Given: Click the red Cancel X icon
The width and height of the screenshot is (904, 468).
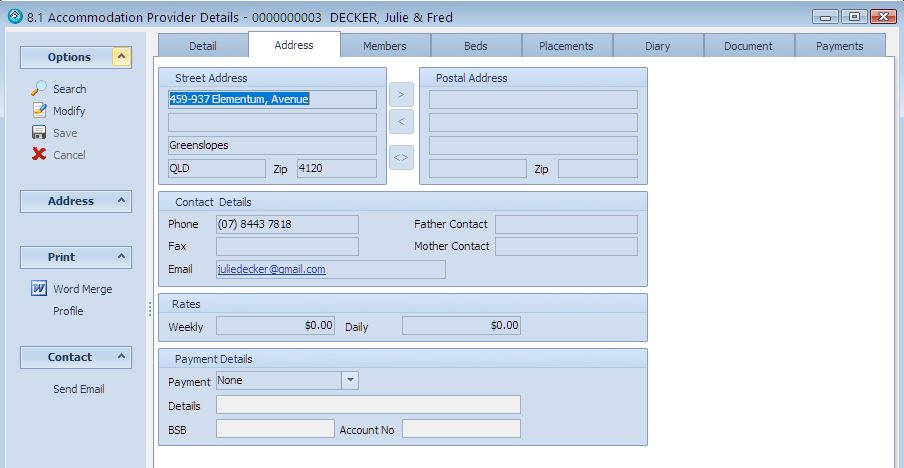Looking at the screenshot, I should click(x=39, y=155).
